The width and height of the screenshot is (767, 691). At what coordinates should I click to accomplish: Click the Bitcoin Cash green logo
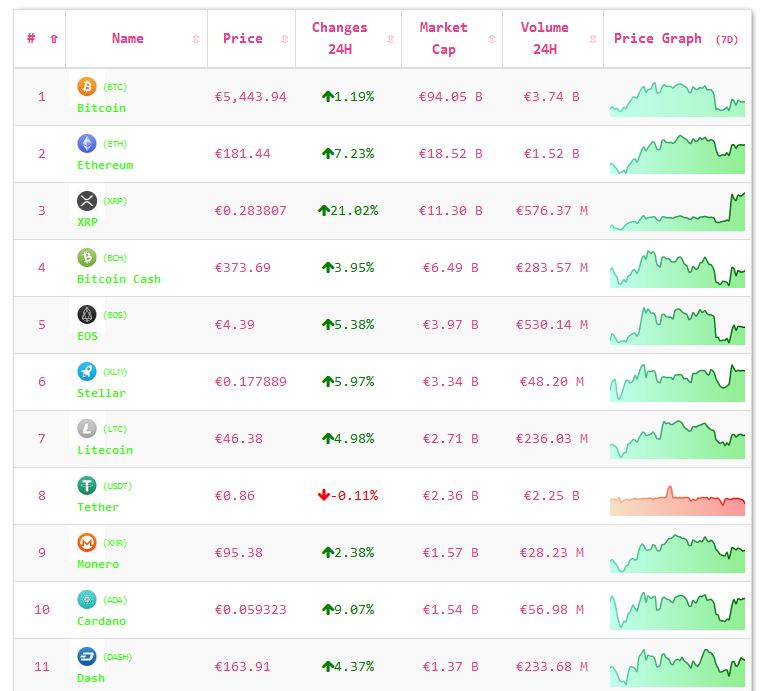pos(87,258)
